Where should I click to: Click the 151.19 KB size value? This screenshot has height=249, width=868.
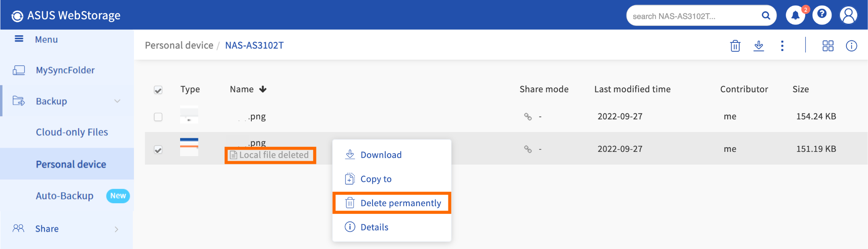click(816, 149)
